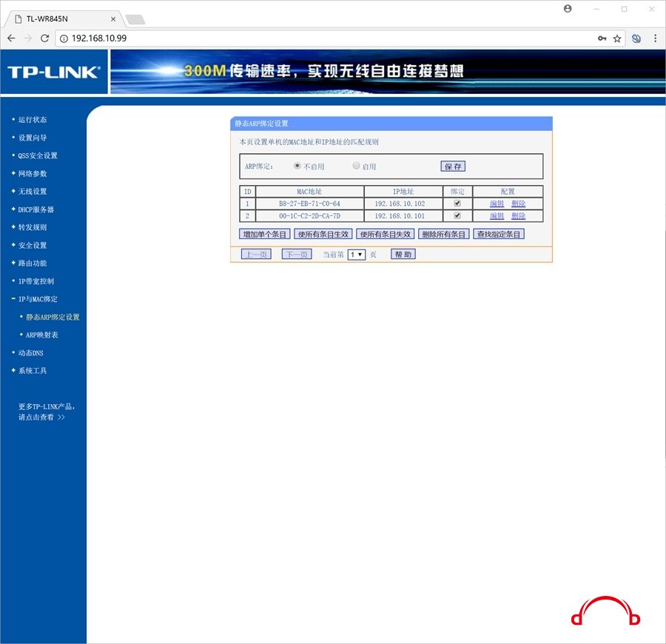666x644 pixels.
Task: Click the MAC地址 column header
Action: click(309, 192)
